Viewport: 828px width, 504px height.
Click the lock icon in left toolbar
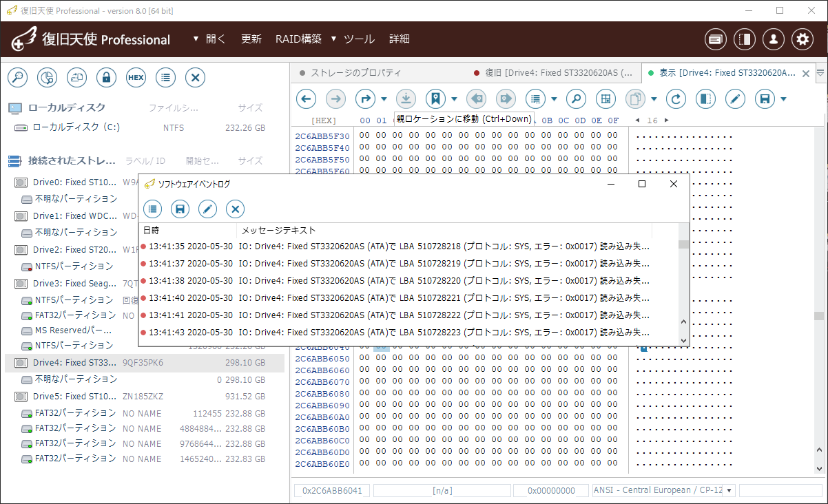click(106, 78)
